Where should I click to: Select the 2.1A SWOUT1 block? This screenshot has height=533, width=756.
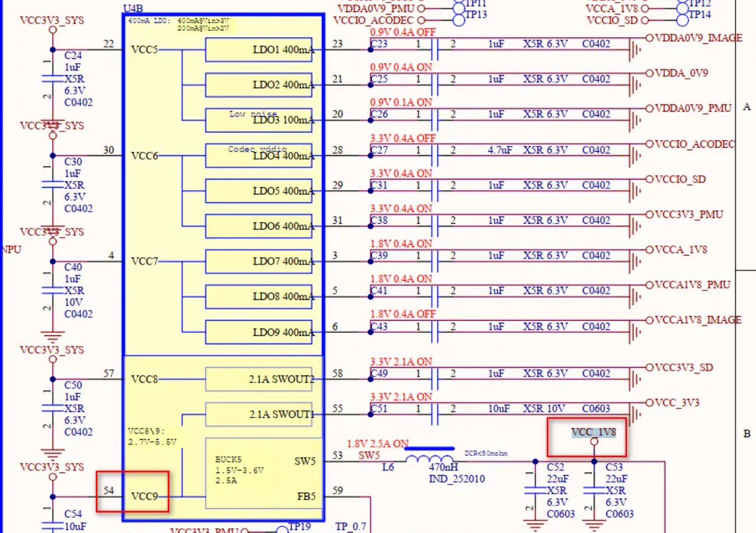click(259, 414)
